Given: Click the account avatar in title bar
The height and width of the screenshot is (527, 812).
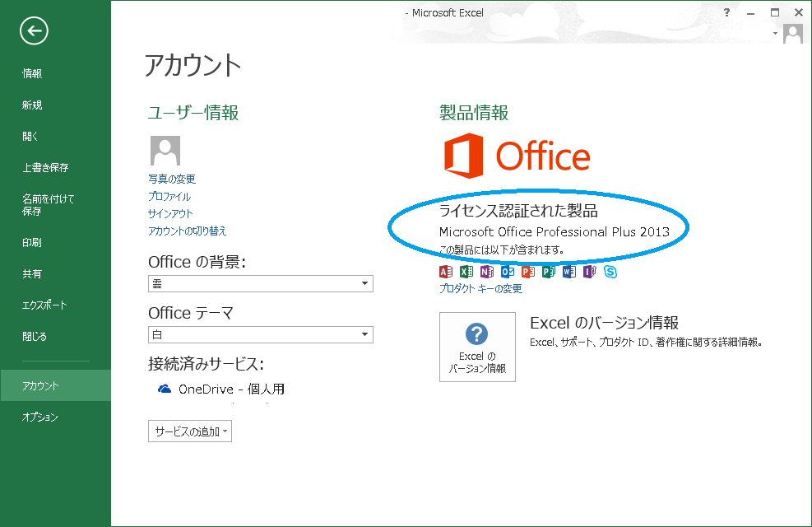Looking at the screenshot, I should 793,35.
